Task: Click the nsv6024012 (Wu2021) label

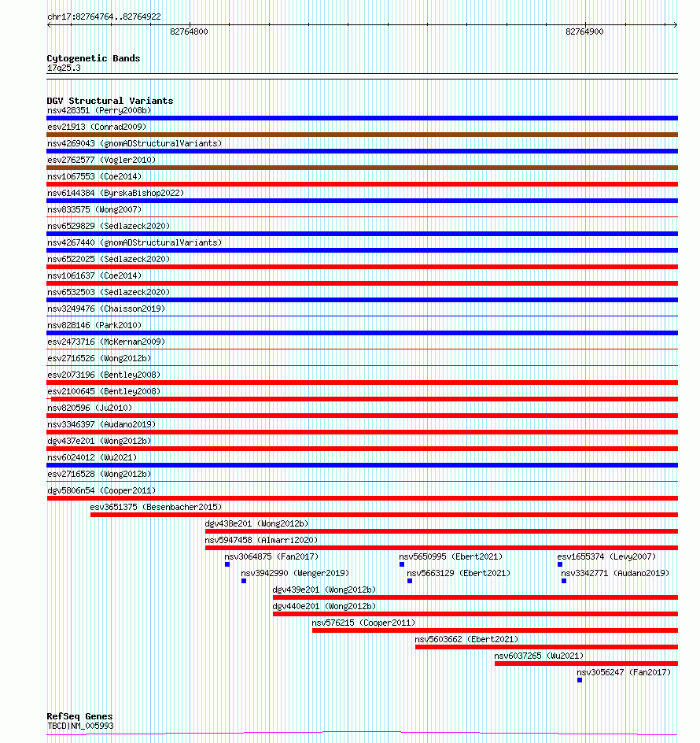Action: pos(92,458)
